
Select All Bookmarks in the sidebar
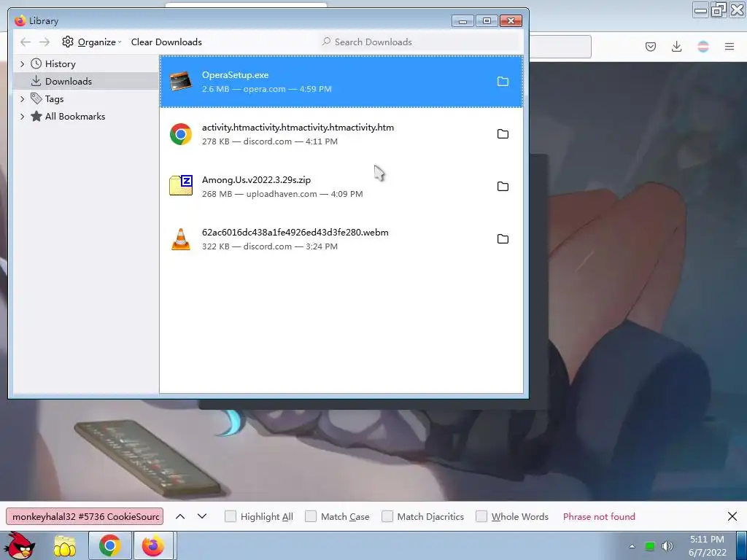coord(75,116)
